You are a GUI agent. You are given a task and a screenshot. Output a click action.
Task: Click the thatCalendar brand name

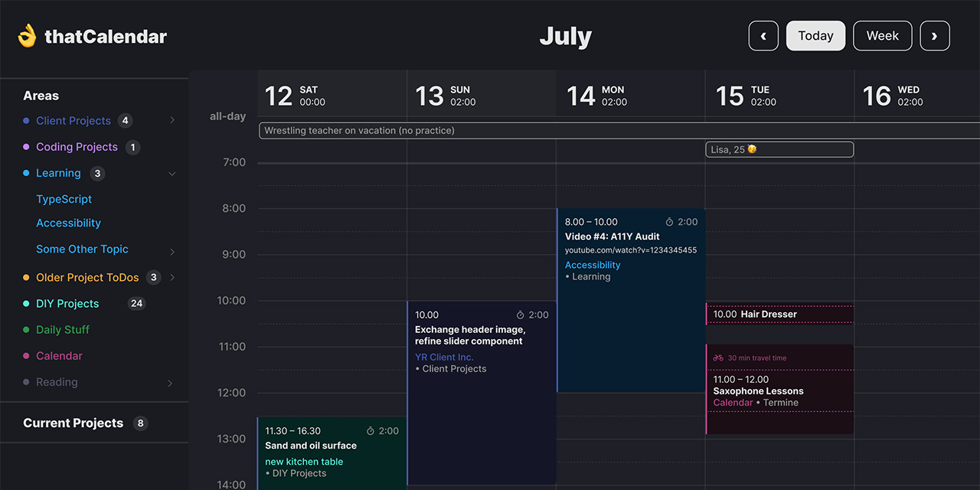(106, 36)
